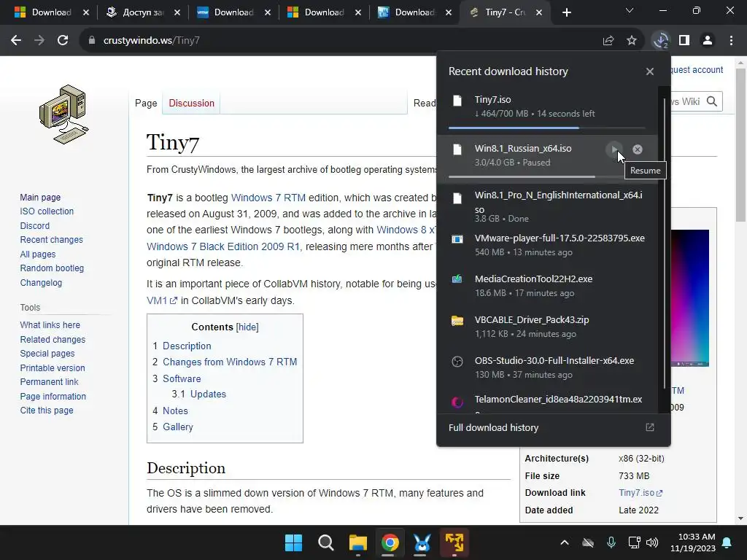Close the Recent download history panel
This screenshot has width=747, height=560.
coord(650,71)
